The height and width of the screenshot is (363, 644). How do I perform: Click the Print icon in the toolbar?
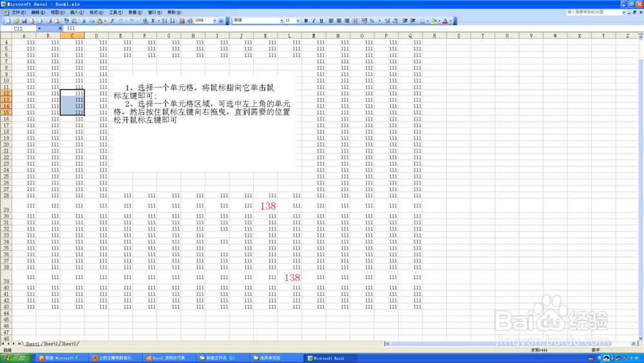49,21
